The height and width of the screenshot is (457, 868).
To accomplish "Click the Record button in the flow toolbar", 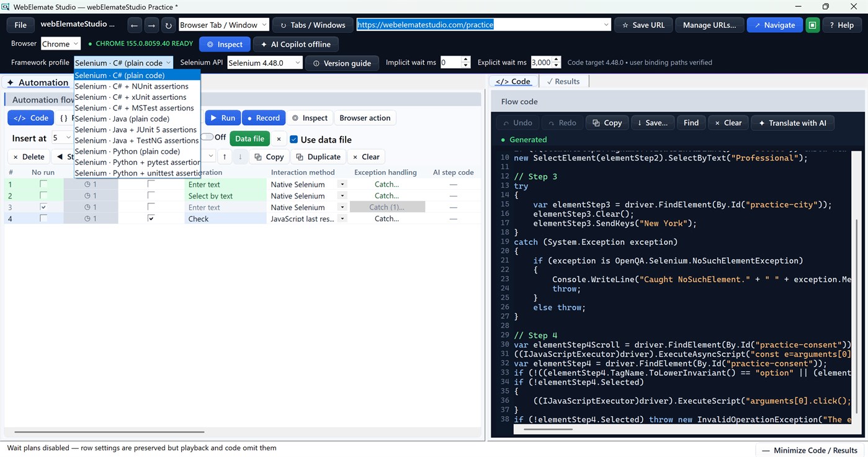I will point(263,118).
